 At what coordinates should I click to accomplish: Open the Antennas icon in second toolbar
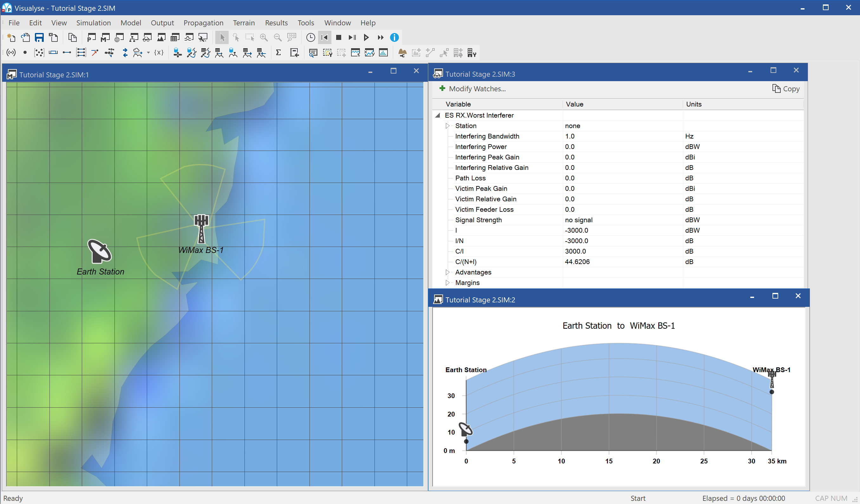11,53
